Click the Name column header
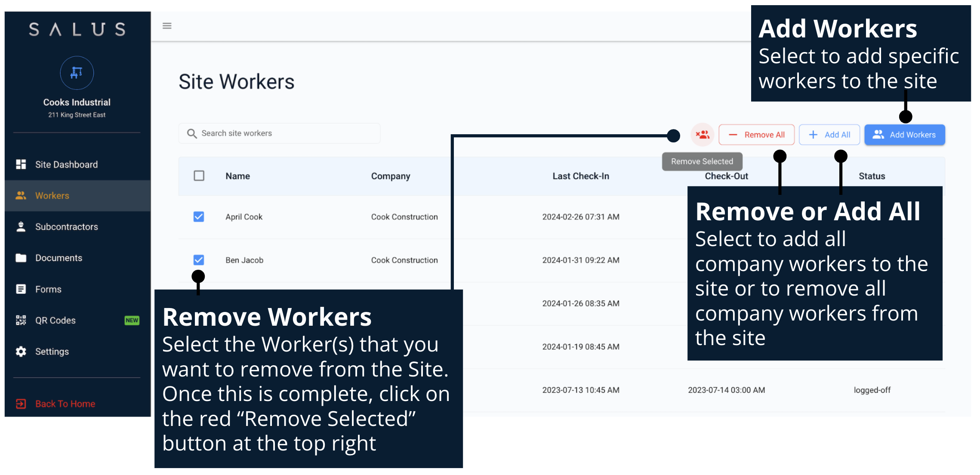This screenshot has height=475, width=980. 237,176
